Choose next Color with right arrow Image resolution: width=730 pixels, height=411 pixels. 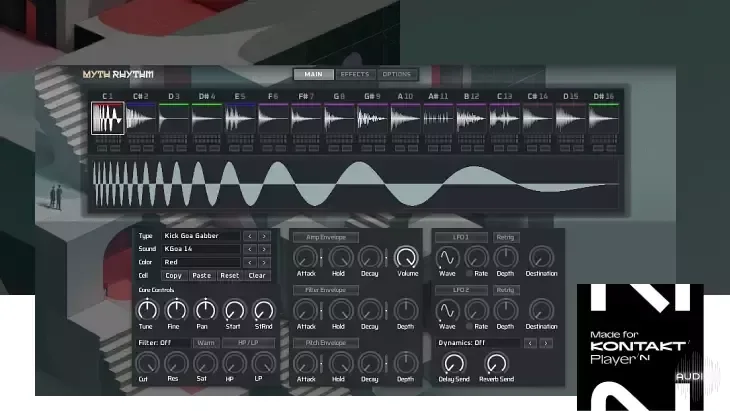click(264, 262)
